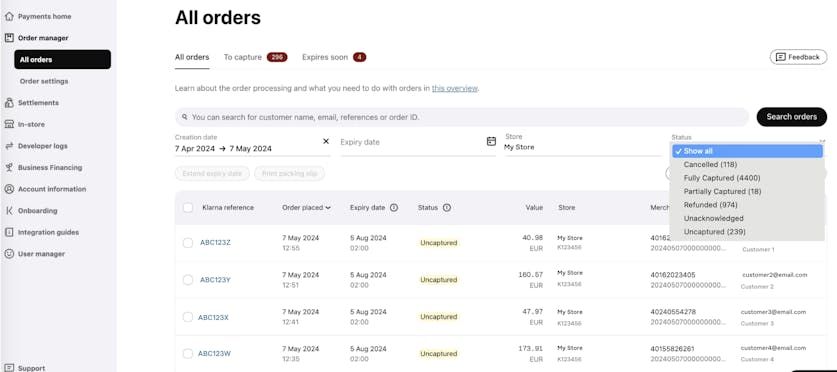Click the Support chat icon

click(9, 368)
